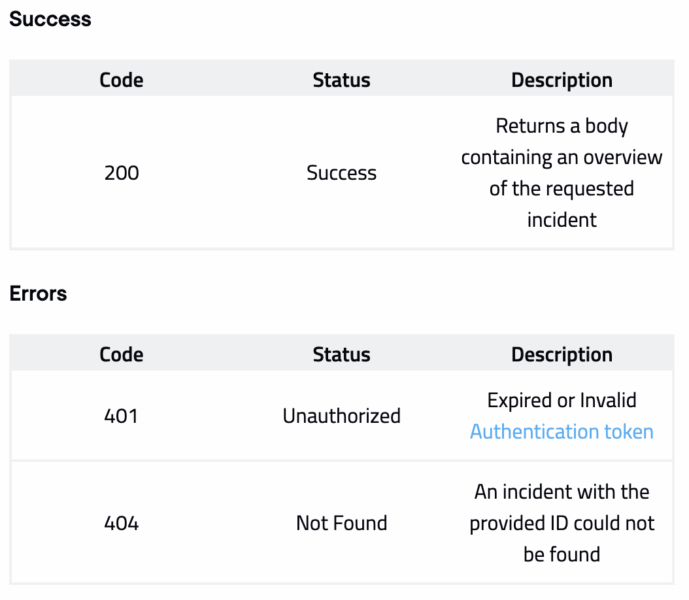This screenshot has height=600, width=689.
Task: Open the Authentication token link
Action: (x=561, y=432)
